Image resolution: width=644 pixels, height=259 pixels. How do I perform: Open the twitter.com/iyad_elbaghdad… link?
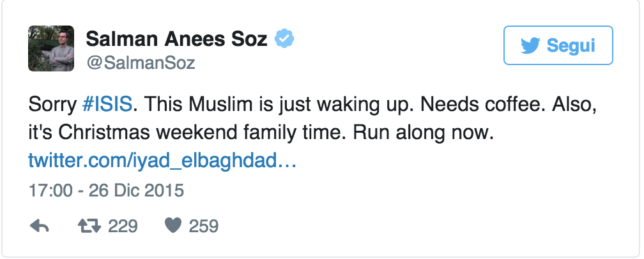162,160
